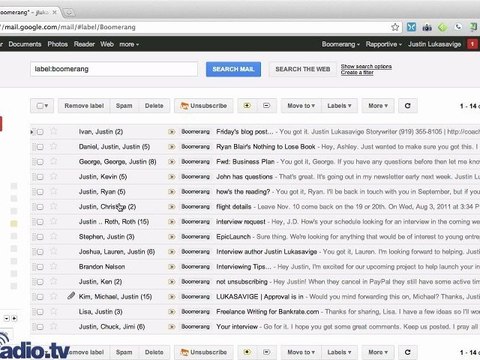Toggle importance marker on flight details email

point(172,207)
